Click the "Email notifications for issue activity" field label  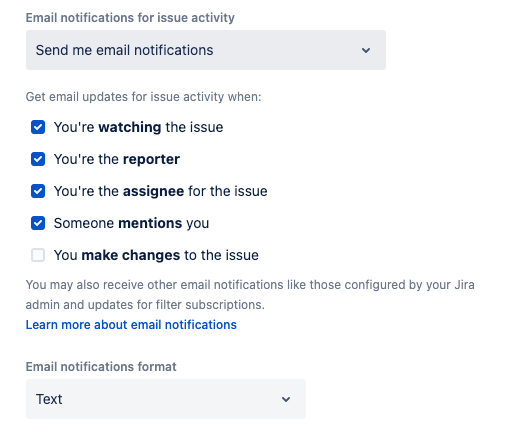click(x=130, y=18)
